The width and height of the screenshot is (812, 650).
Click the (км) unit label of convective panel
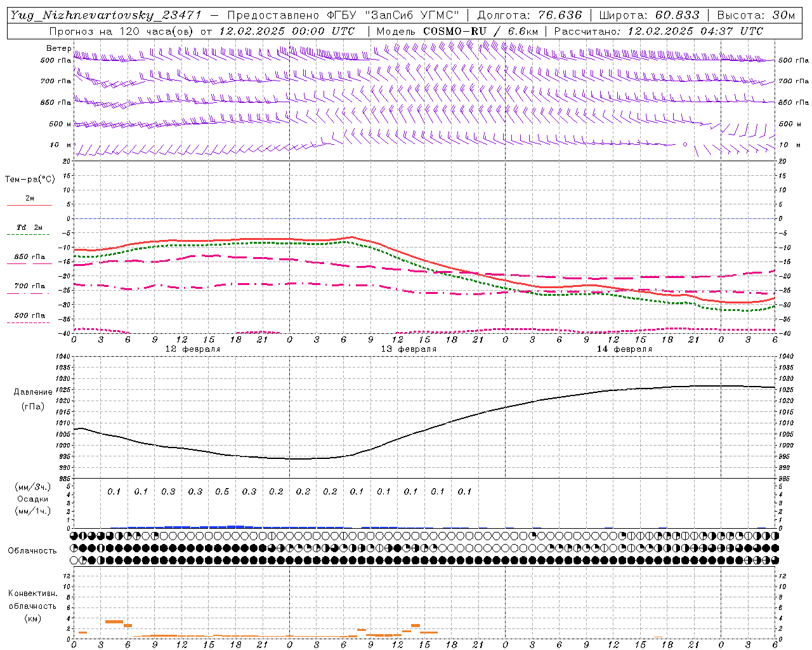pyautogui.click(x=33, y=618)
